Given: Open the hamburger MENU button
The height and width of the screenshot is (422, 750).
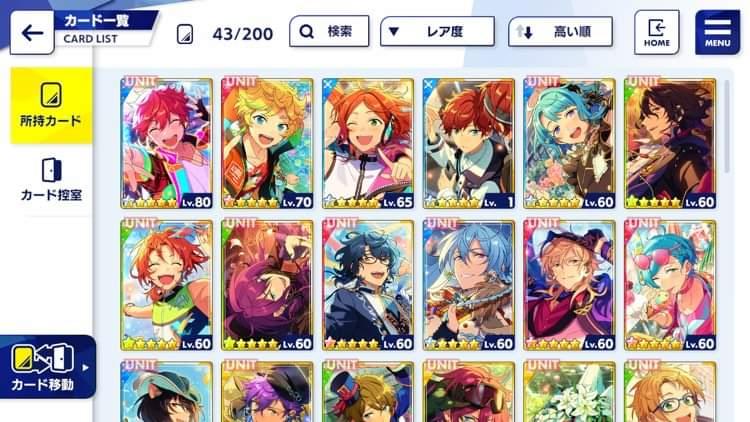Looking at the screenshot, I should click(x=717, y=32).
